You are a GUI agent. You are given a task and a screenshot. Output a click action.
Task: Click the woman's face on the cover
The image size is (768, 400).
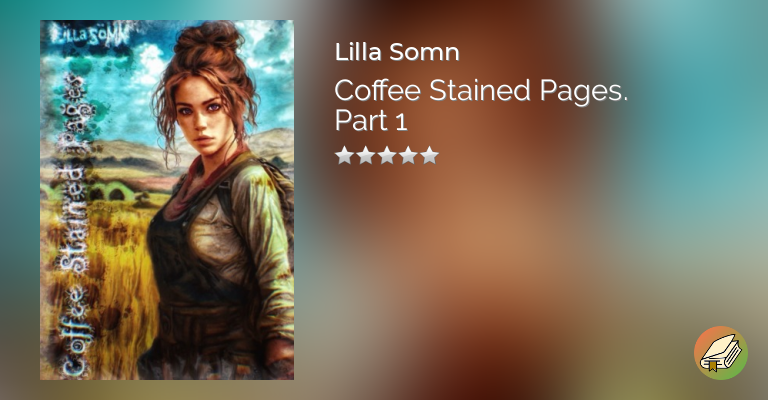point(200,114)
